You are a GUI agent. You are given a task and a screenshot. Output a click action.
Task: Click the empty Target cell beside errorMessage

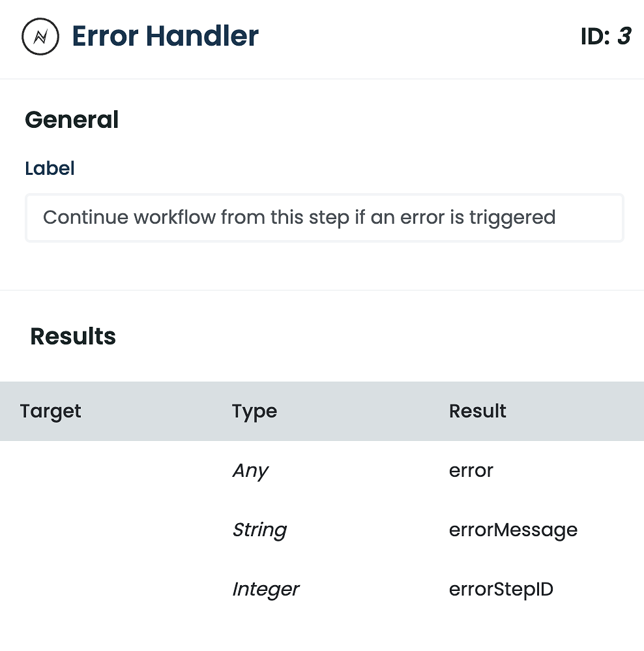click(98, 530)
